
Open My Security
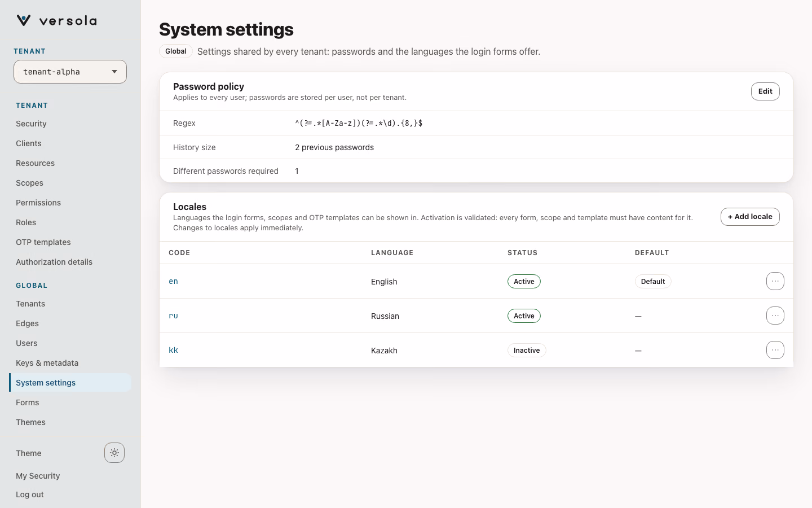click(38, 476)
